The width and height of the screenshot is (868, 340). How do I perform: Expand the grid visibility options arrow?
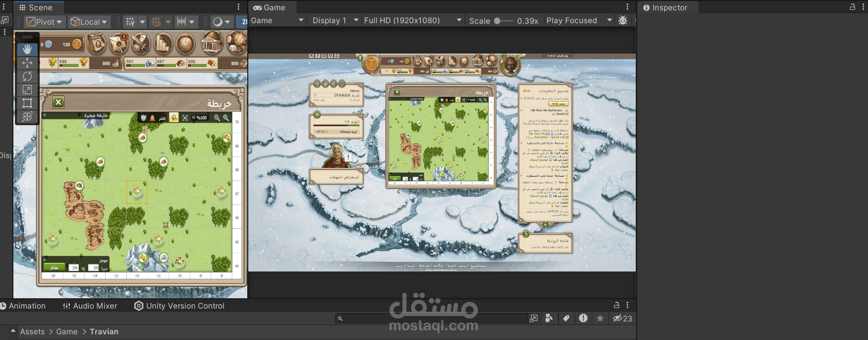[x=143, y=22]
